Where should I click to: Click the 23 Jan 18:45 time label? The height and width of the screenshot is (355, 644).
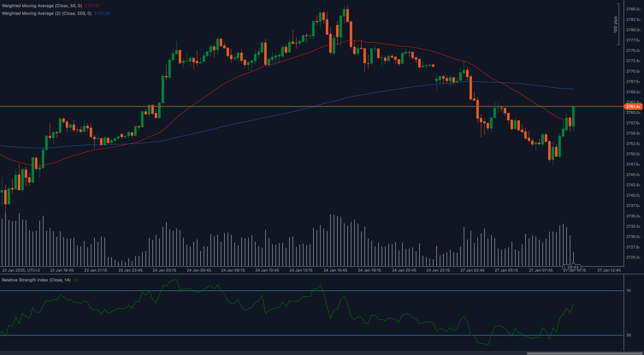point(62,270)
